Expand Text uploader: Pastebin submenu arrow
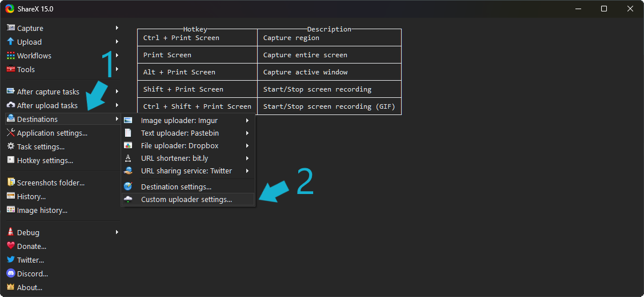Viewport: 644px width, 297px height. [247, 133]
